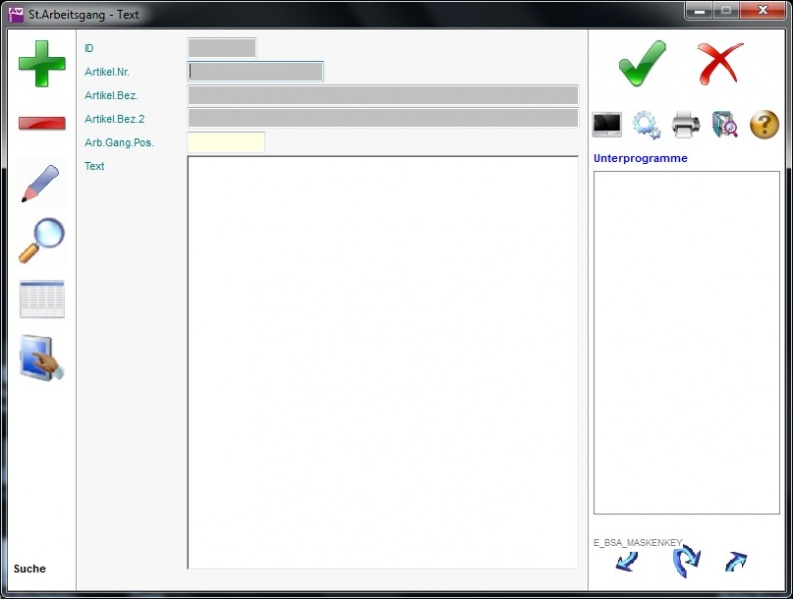Image resolution: width=793 pixels, height=599 pixels.
Task: Click inside the large Text area
Action: point(382,362)
